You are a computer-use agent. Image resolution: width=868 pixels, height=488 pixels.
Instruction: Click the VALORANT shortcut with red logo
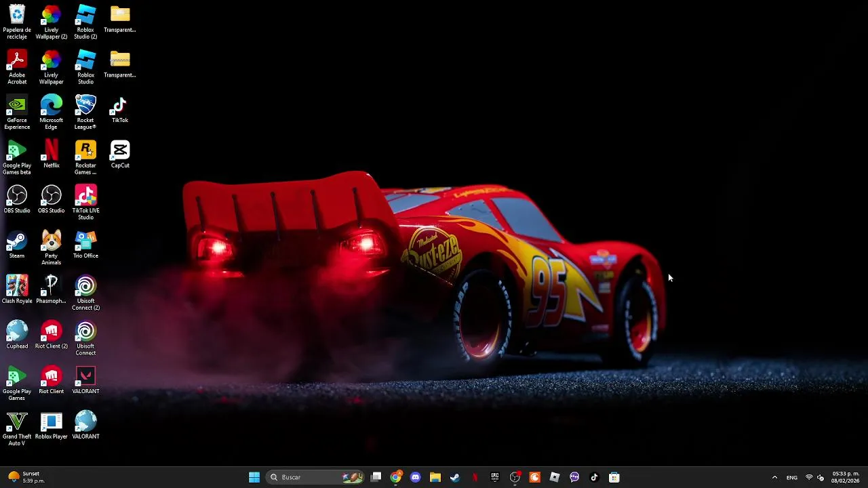click(85, 380)
